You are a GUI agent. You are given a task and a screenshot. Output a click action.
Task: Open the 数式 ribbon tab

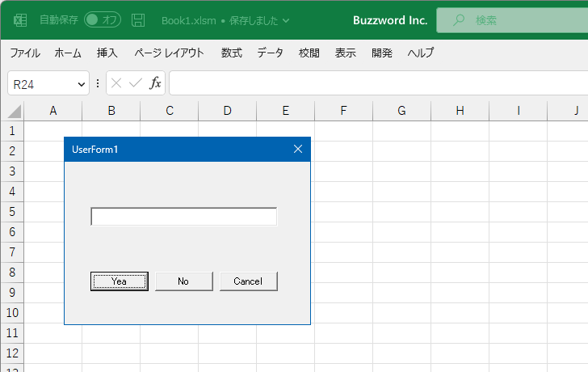[232, 53]
